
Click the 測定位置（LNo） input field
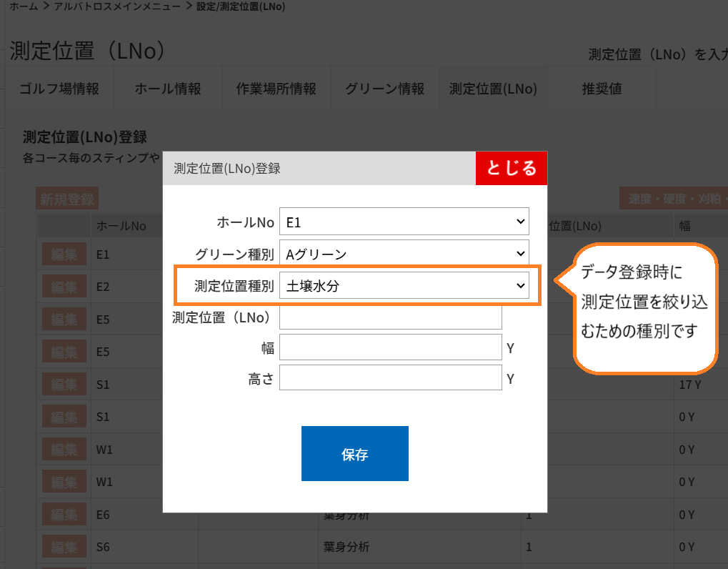pyautogui.click(x=390, y=317)
